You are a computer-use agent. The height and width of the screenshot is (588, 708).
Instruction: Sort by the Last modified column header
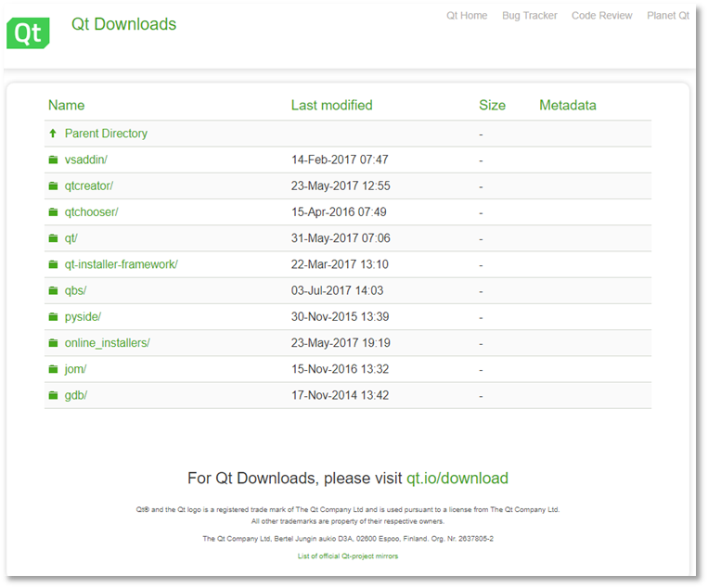[331, 105]
